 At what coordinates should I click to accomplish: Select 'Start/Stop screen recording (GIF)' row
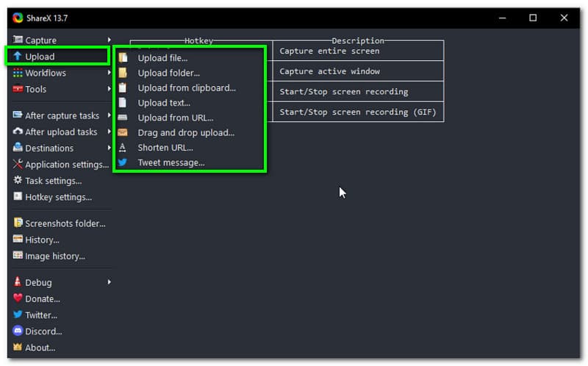tap(358, 112)
